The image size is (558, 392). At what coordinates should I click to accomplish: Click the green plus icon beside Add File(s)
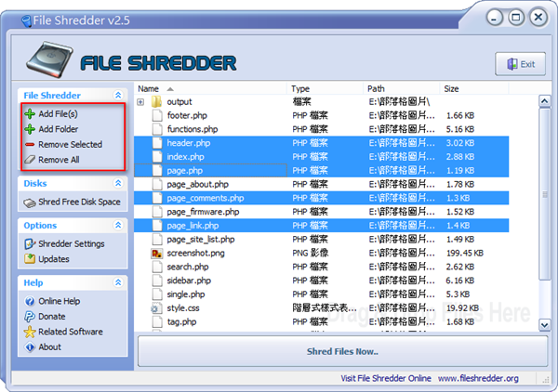click(x=30, y=113)
